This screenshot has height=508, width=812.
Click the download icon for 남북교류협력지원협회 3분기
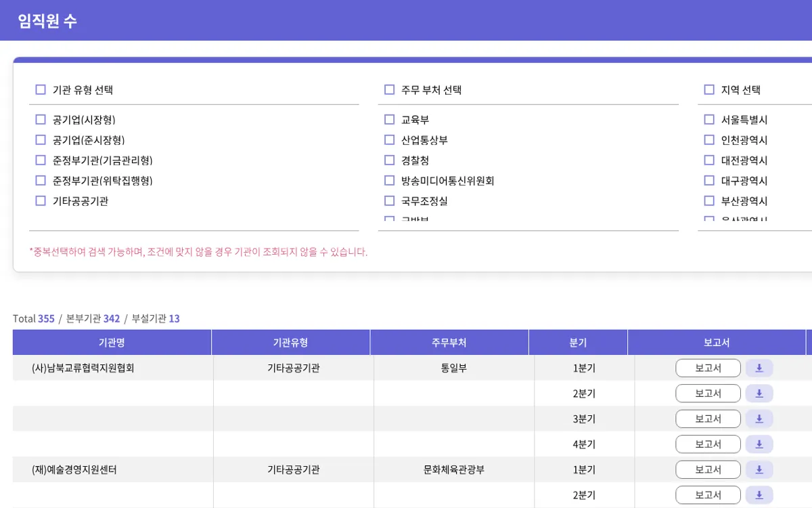coord(759,419)
